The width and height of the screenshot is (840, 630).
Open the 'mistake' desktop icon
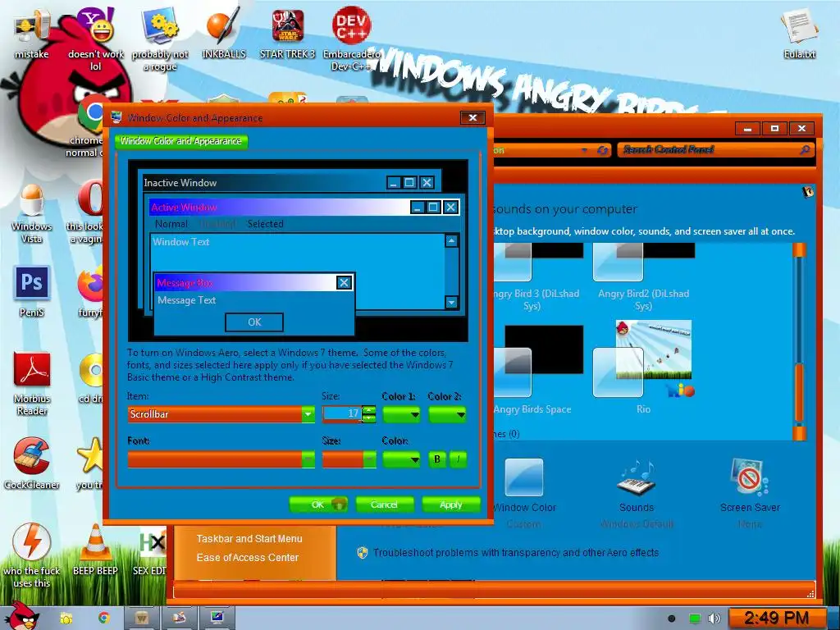[x=31, y=33]
